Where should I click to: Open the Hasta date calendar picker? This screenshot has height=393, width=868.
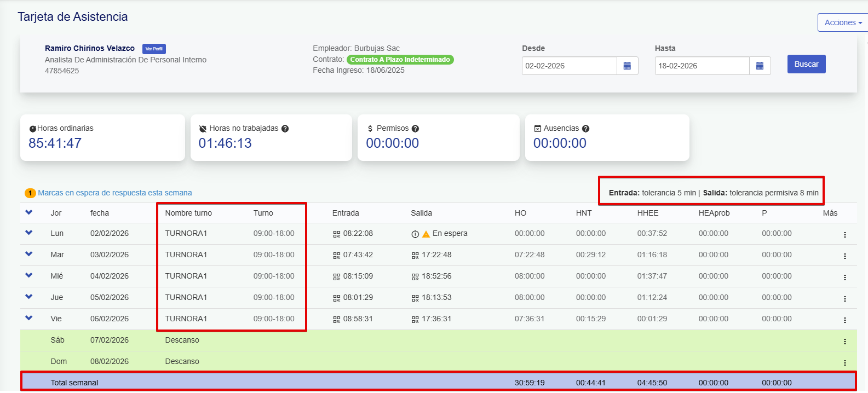760,66
